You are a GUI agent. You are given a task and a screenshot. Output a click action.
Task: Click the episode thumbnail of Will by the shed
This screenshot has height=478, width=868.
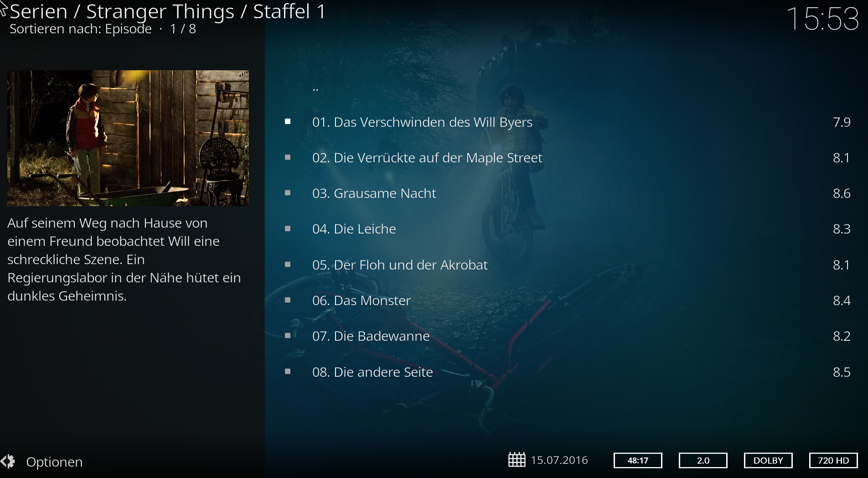click(x=128, y=138)
